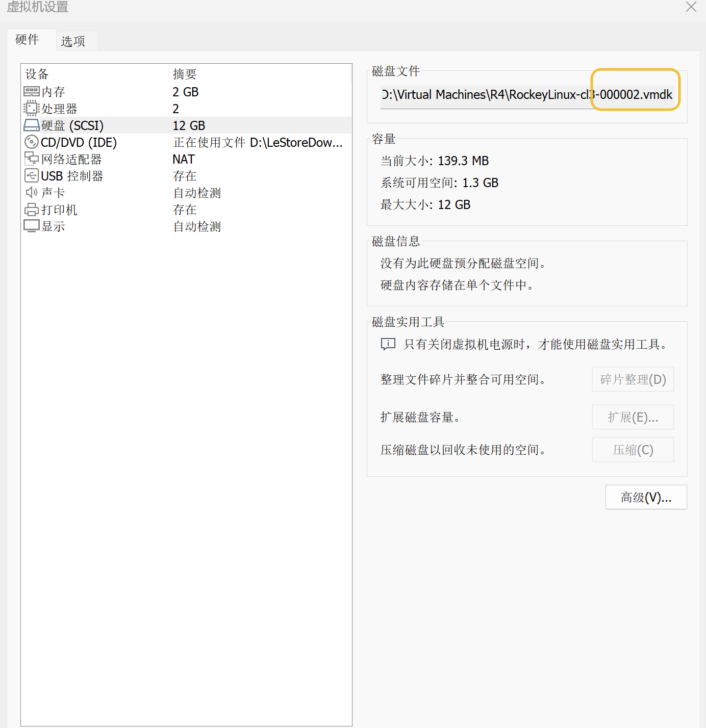Click the 摘要 column header

coord(185,74)
